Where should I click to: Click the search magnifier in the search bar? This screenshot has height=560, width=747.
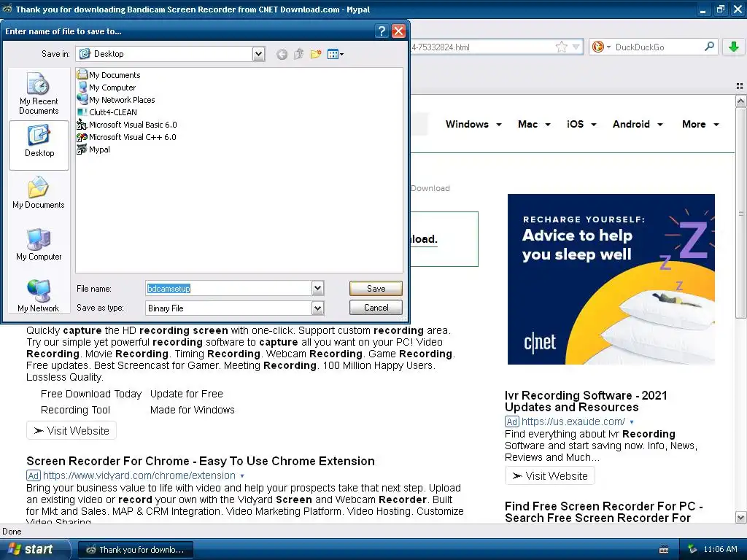[x=709, y=47]
